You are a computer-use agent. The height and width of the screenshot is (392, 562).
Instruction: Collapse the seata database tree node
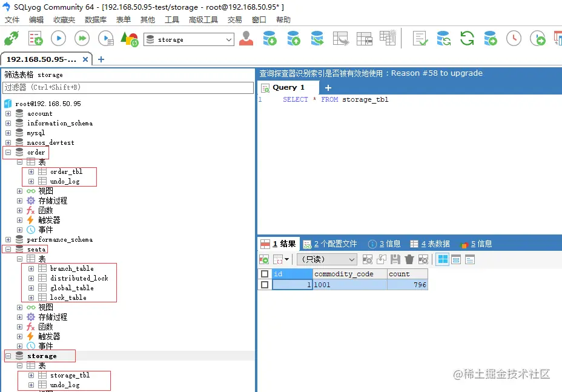pyautogui.click(x=9, y=249)
